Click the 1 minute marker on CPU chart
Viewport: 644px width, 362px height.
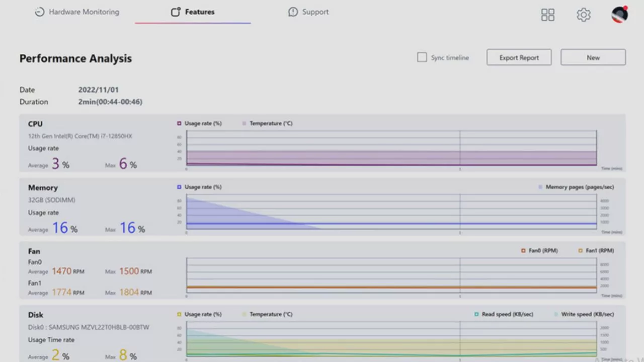pos(460,169)
